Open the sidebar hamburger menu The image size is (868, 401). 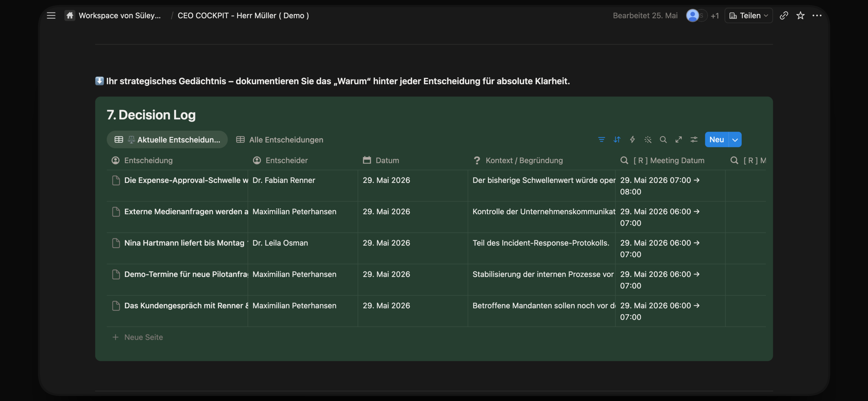pyautogui.click(x=51, y=15)
